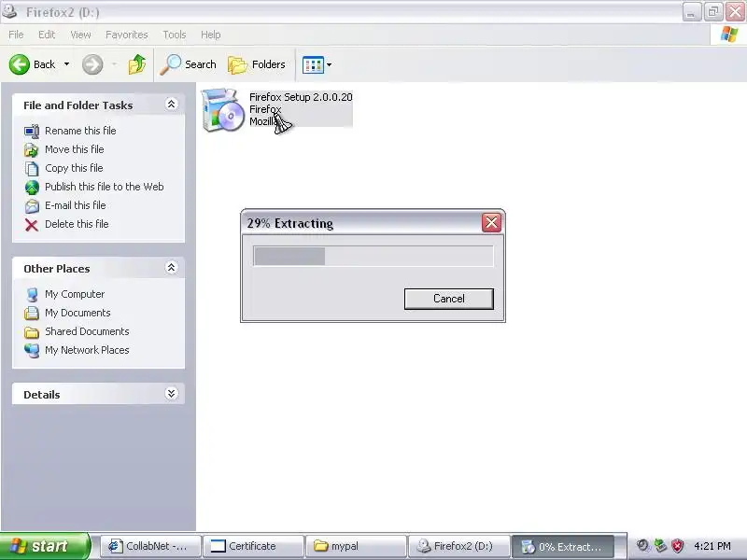The height and width of the screenshot is (560, 747).
Task: Open the Favorites menu
Action: tap(127, 35)
